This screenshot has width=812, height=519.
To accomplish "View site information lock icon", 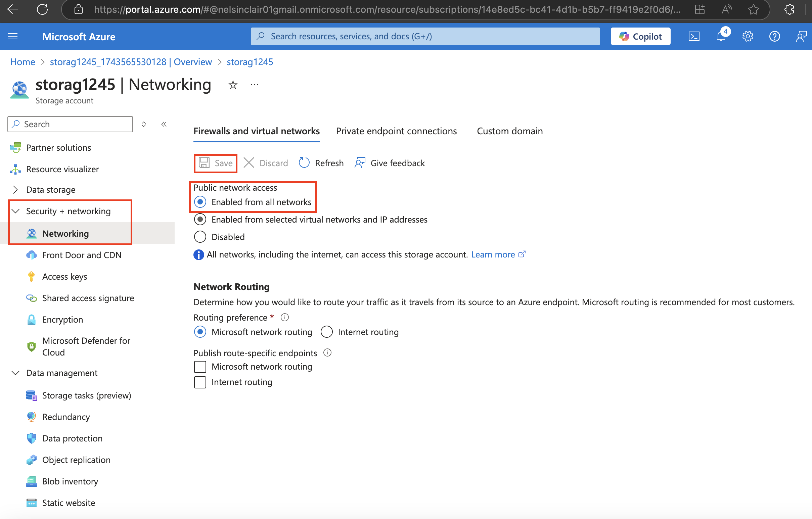I will 78,9.
